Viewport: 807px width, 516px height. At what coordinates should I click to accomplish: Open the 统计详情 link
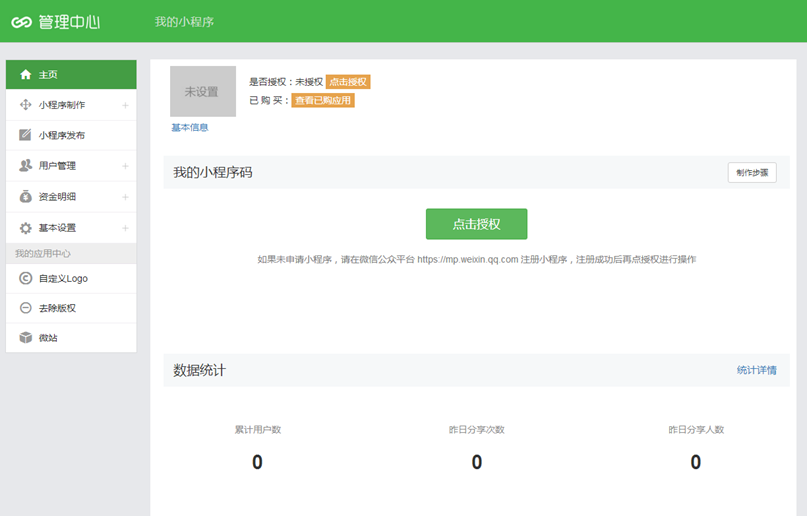pyautogui.click(x=756, y=370)
